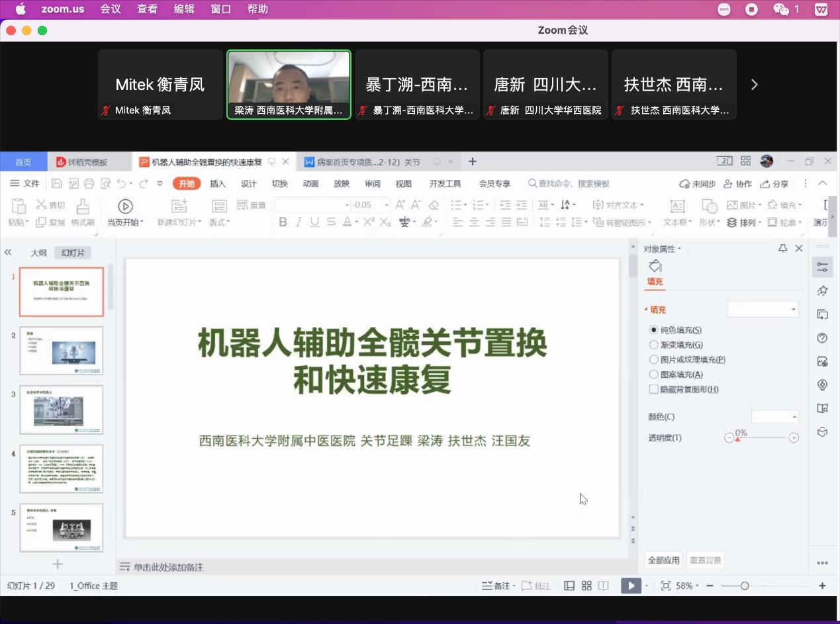The image size is (840, 624).
Task: Expand the font size dropdown
Action: [387, 205]
